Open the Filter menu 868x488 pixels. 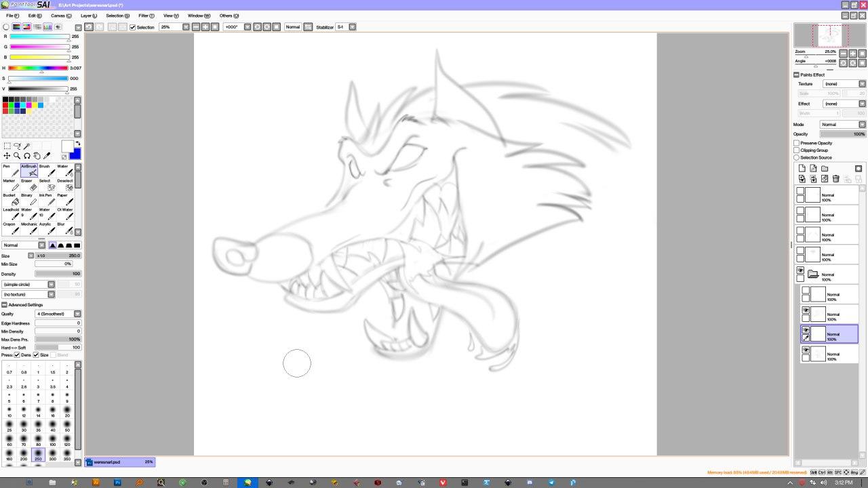(x=146, y=16)
